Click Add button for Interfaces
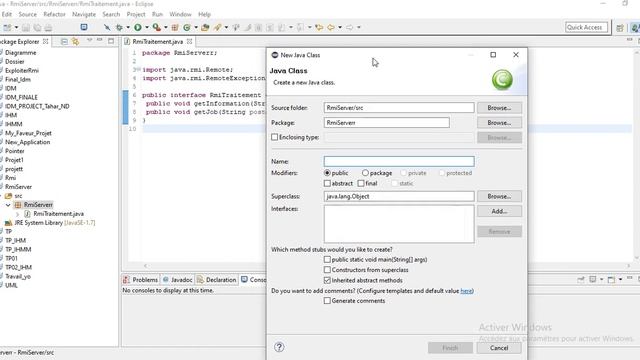This screenshot has width=640, height=360. 499,211
